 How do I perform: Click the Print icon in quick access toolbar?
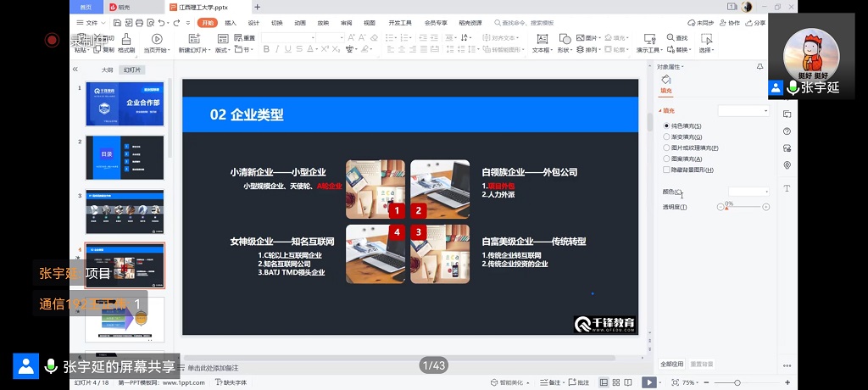pos(139,23)
